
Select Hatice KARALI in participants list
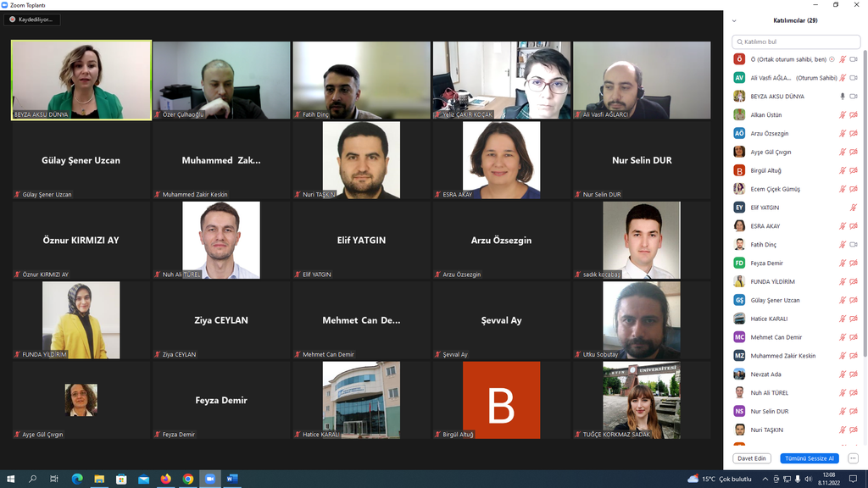pos(769,319)
